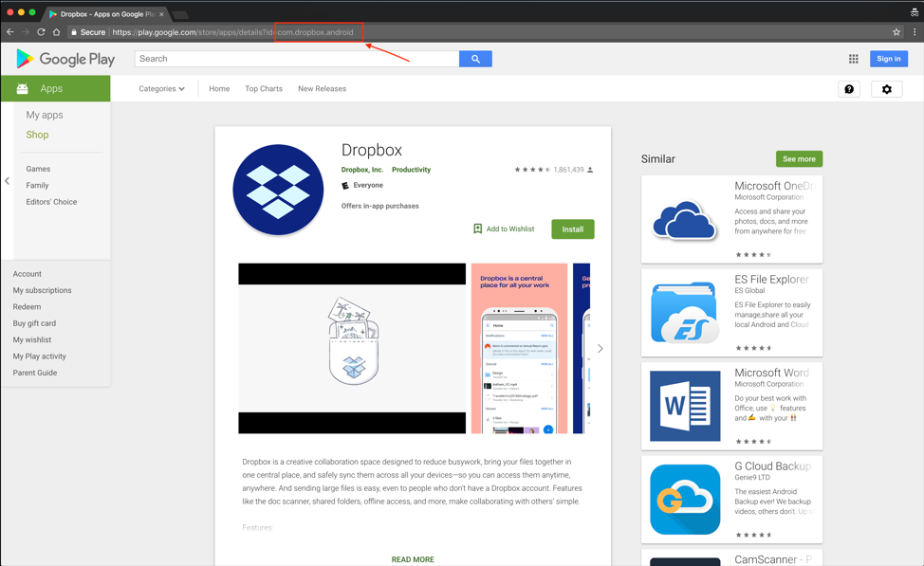Open the browser home page icon
Image resolution: width=924 pixels, height=566 pixels.
tap(56, 32)
